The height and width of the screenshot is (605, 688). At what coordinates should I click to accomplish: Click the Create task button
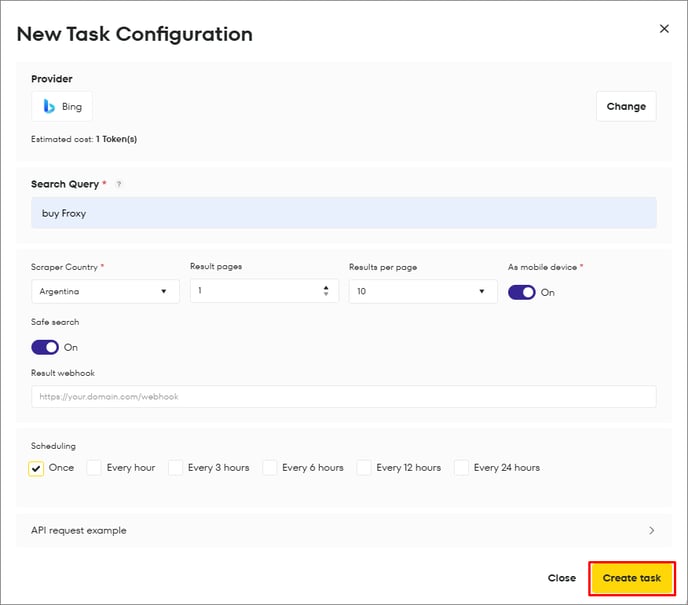click(631, 578)
